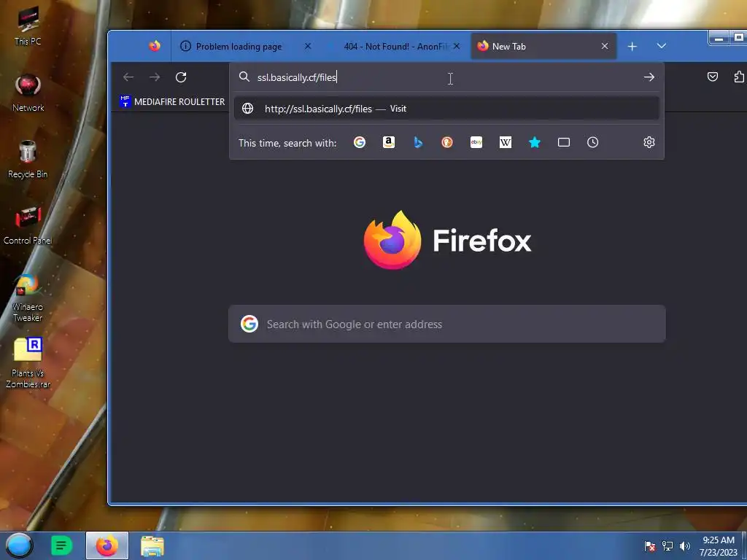747x560 pixels.
Task: Search in History clock icon
Action: click(x=592, y=142)
